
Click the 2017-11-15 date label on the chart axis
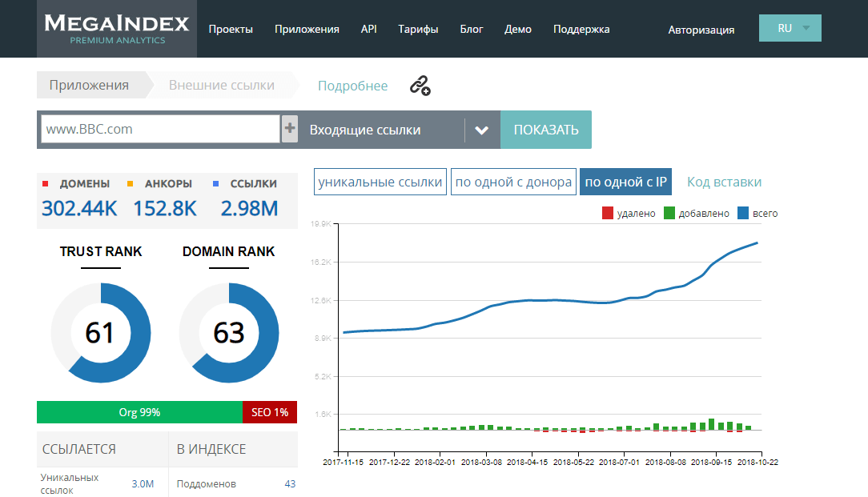344,462
